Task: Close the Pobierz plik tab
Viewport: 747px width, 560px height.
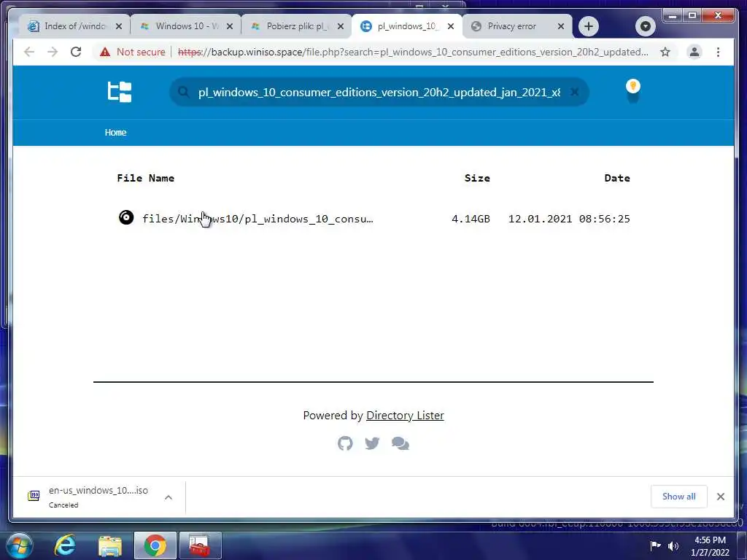Action: [x=341, y=26]
